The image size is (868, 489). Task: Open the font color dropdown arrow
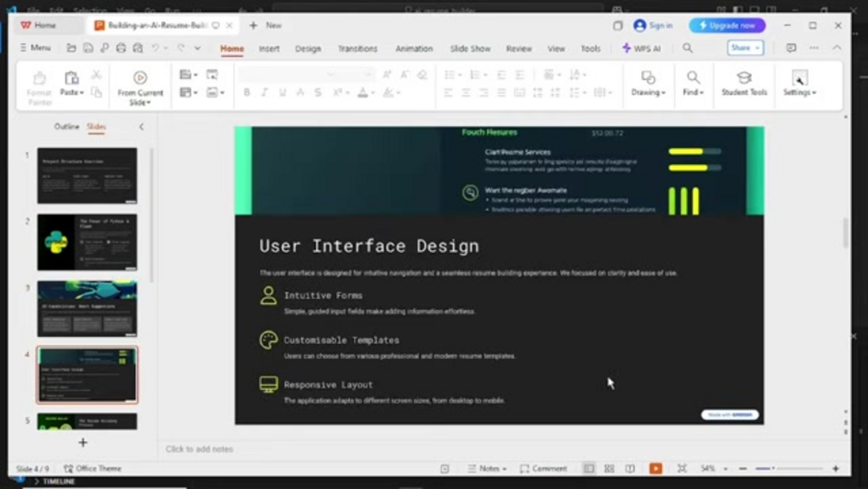[371, 93]
